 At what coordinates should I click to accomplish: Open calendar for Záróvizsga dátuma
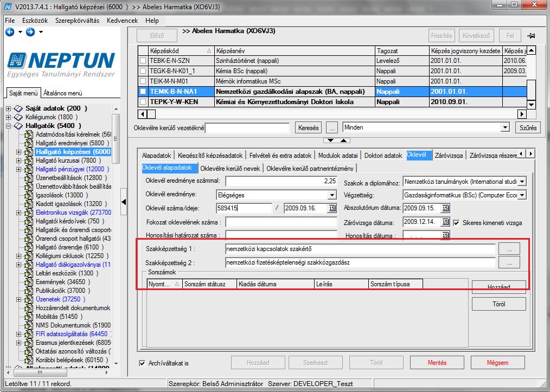pyautogui.click(x=445, y=222)
